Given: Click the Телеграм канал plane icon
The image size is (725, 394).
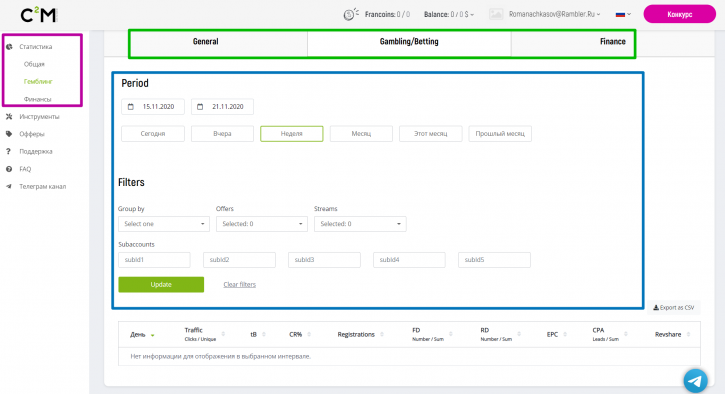Looking at the screenshot, I should coord(9,186).
